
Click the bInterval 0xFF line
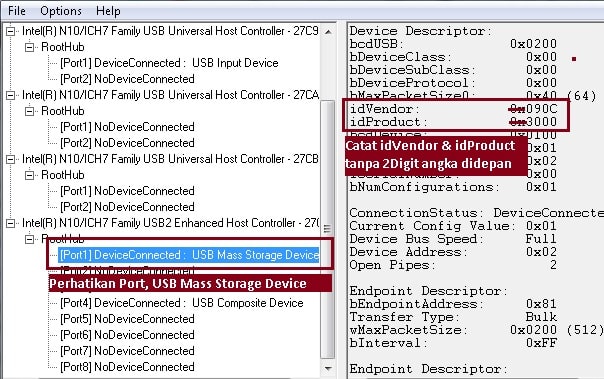pyautogui.click(x=453, y=343)
